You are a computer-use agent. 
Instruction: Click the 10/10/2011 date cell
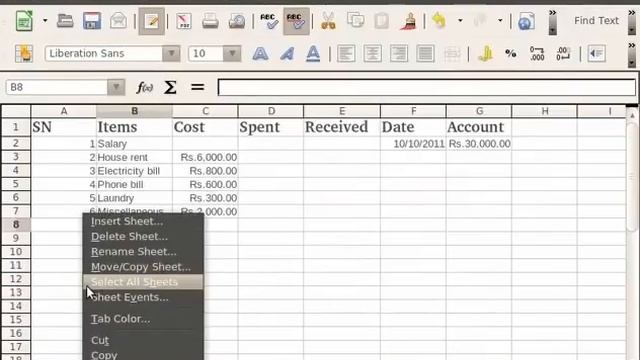pyautogui.click(x=413, y=144)
